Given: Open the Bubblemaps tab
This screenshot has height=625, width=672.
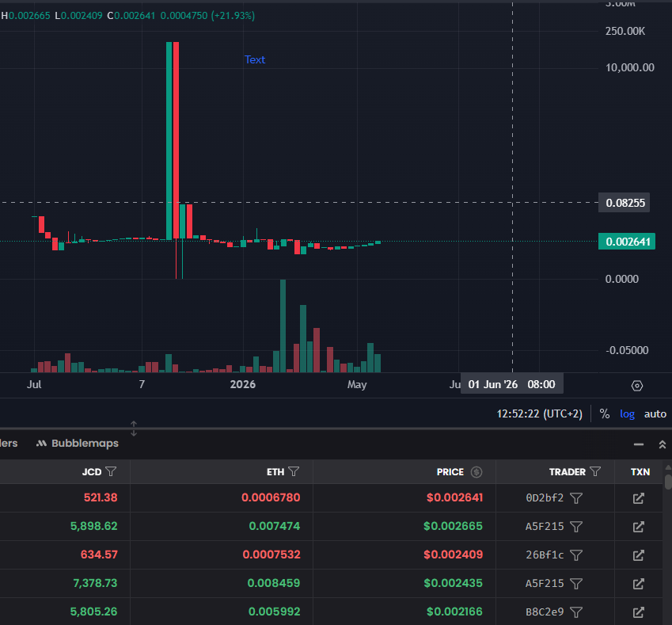Looking at the screenshot, I should (x=78, y=443).
